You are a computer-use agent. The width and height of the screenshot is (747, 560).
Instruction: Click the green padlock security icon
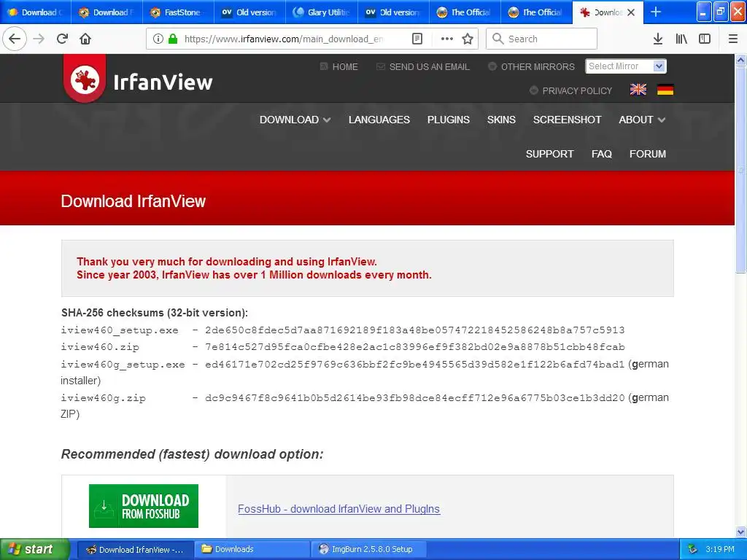click(173, 39)
